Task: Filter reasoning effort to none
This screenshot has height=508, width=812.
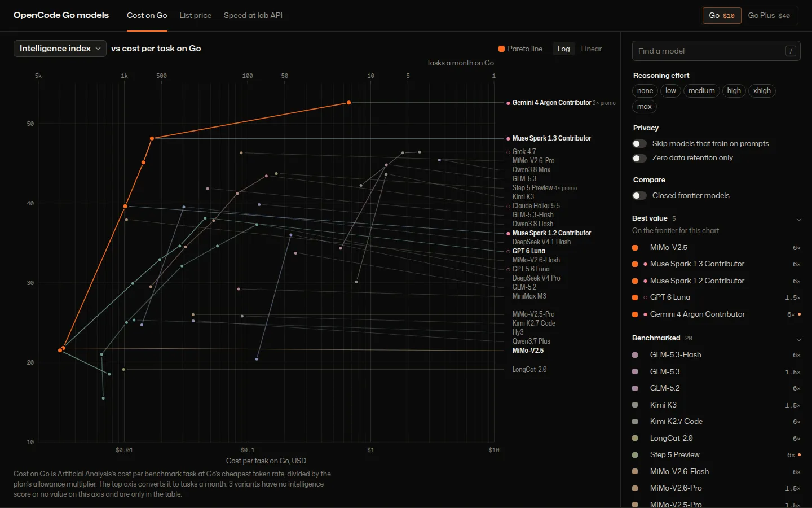Action: (645, 91)
